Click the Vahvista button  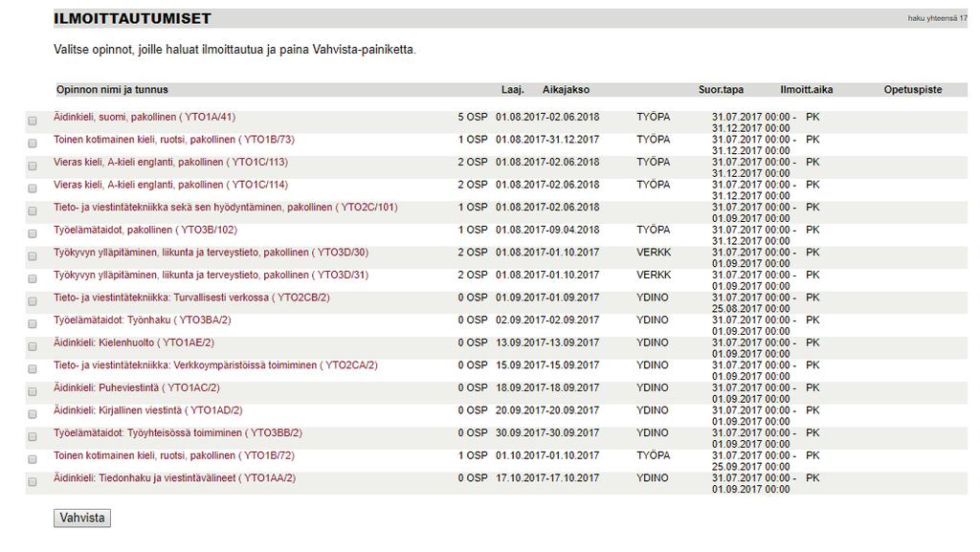click(82, 518)
